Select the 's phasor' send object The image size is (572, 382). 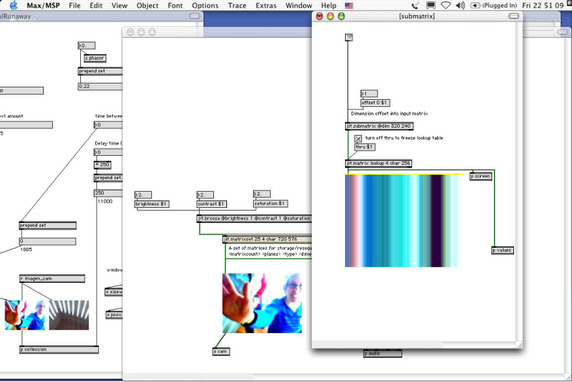95,58
